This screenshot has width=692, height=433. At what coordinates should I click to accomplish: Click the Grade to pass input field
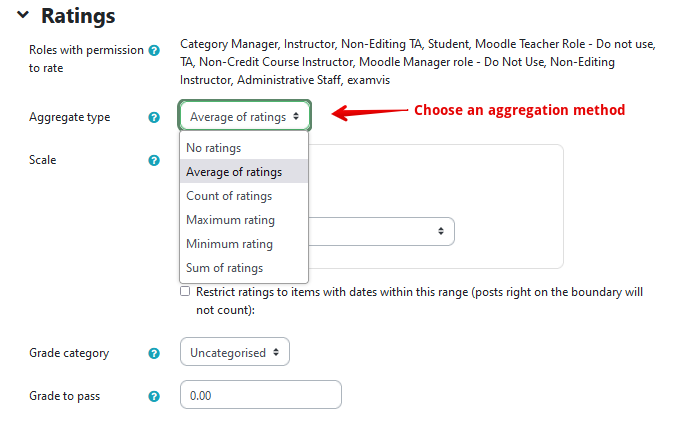coord(260,396)
